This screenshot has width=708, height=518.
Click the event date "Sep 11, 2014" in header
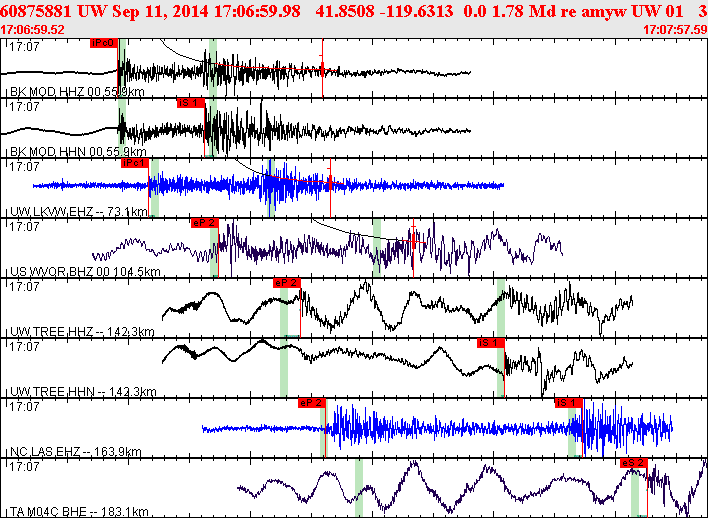(x=159, y=11)
